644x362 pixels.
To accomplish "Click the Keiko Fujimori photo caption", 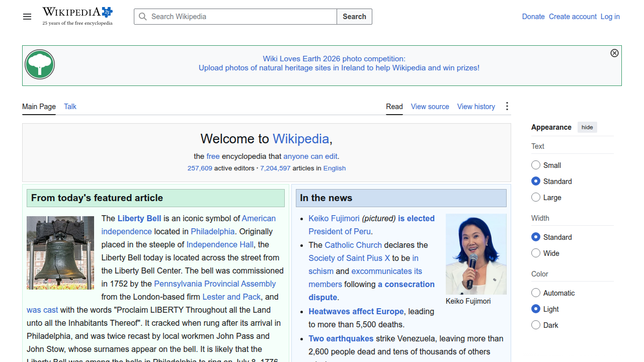I will [468, 301].
